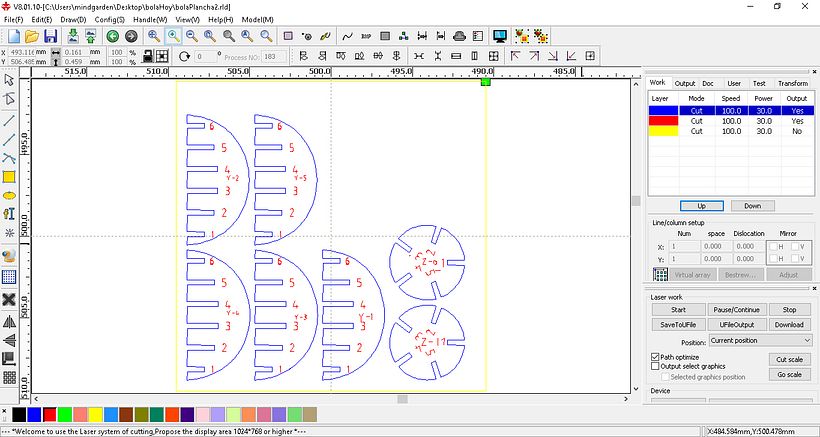
Task: Switch to the Test tab
Action: click(x=759, y=83)
